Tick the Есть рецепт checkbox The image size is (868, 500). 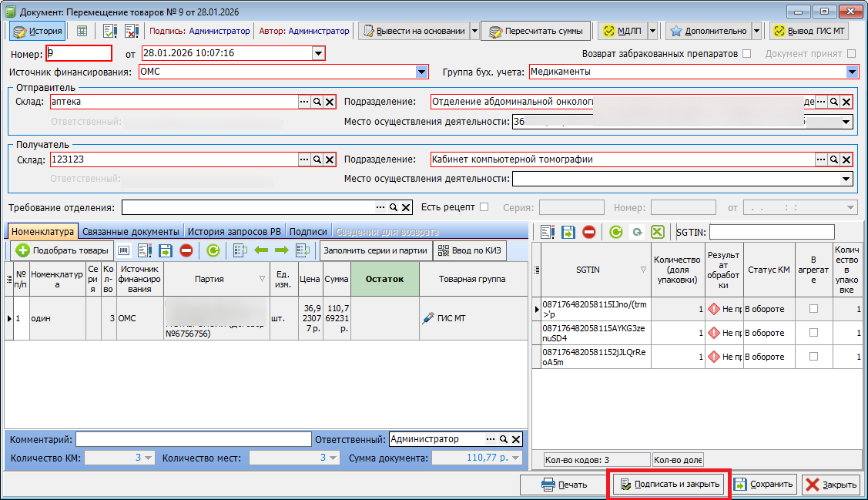[484, 207]
